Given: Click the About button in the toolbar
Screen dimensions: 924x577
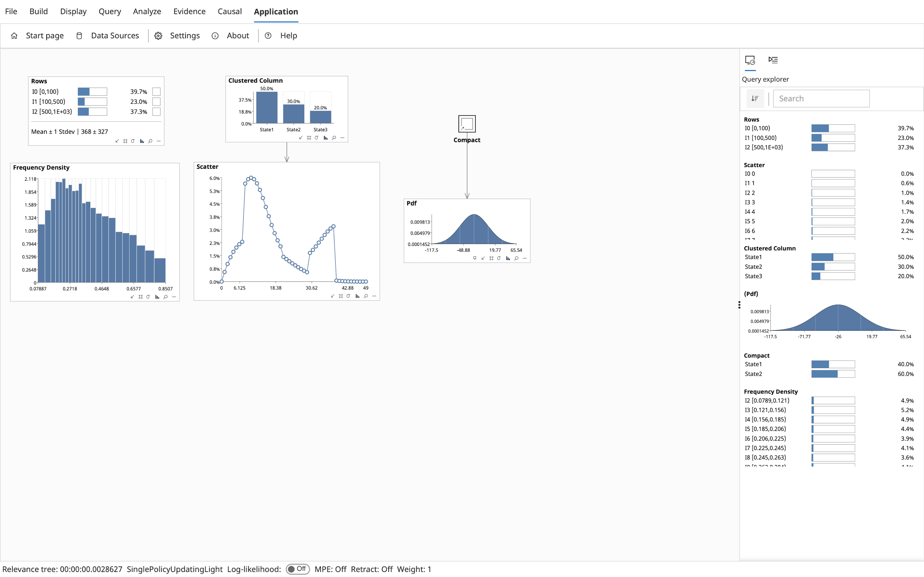Looking at the screenshot, I should click(237, 35).
